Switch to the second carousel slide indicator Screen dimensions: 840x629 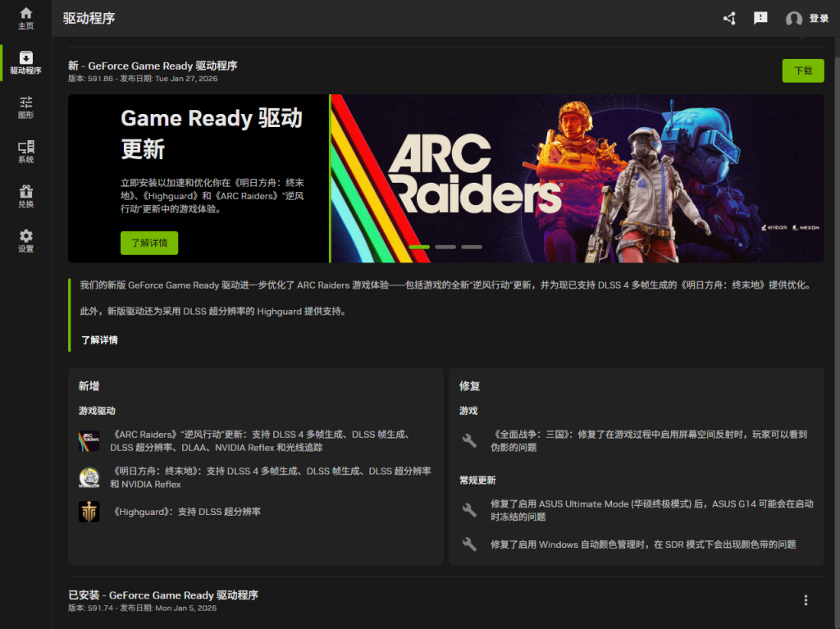[x=445, y=247]
